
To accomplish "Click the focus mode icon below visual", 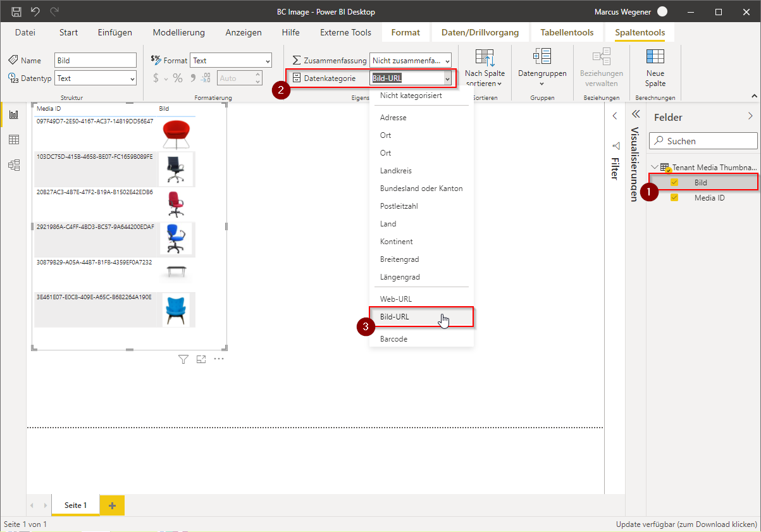I will pos(201,359).
